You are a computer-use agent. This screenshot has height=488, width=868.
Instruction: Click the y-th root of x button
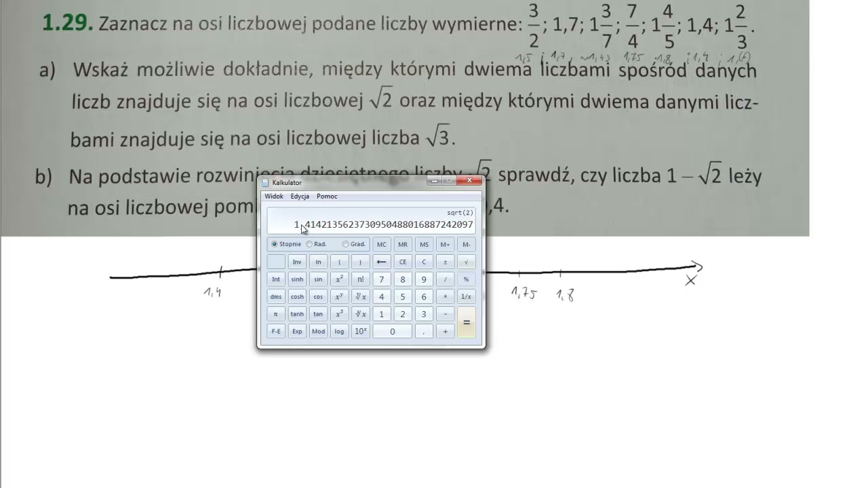click(x=360, y=297)
